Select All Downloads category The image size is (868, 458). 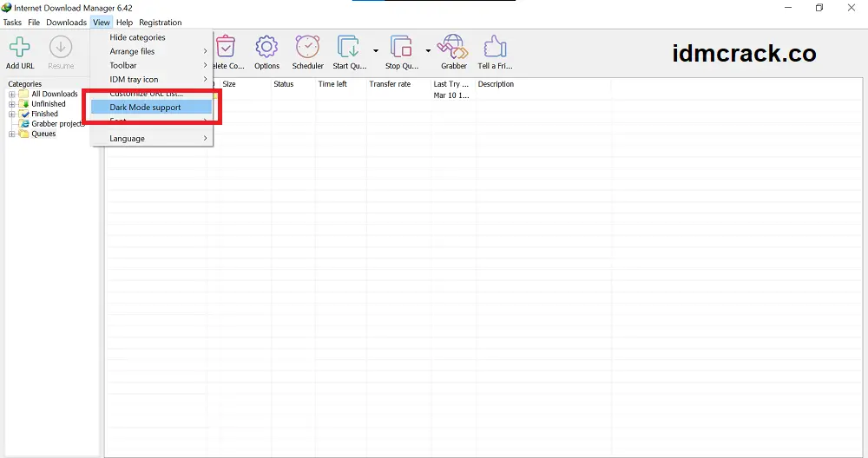pos(54,94)
